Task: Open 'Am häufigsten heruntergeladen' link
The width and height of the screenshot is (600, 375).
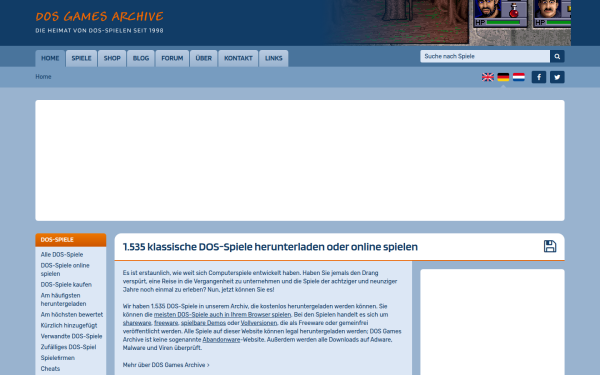Action: (x=64, y=300)
